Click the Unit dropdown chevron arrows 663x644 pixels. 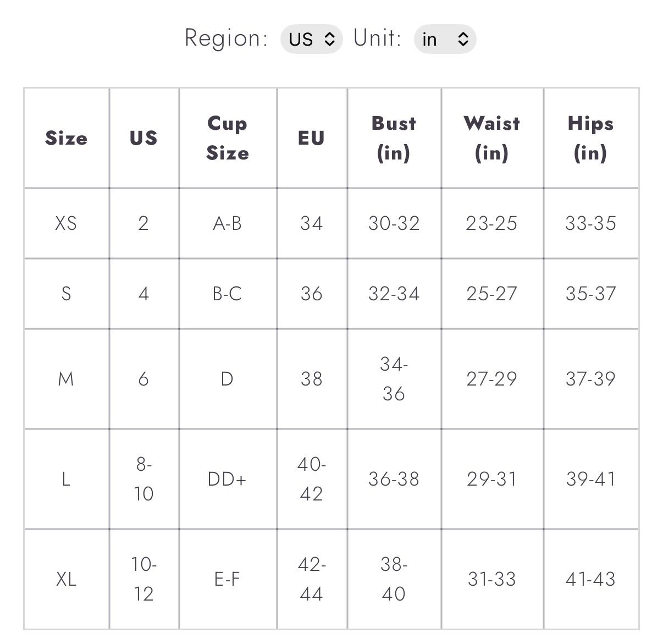click(x=463, y=39)
